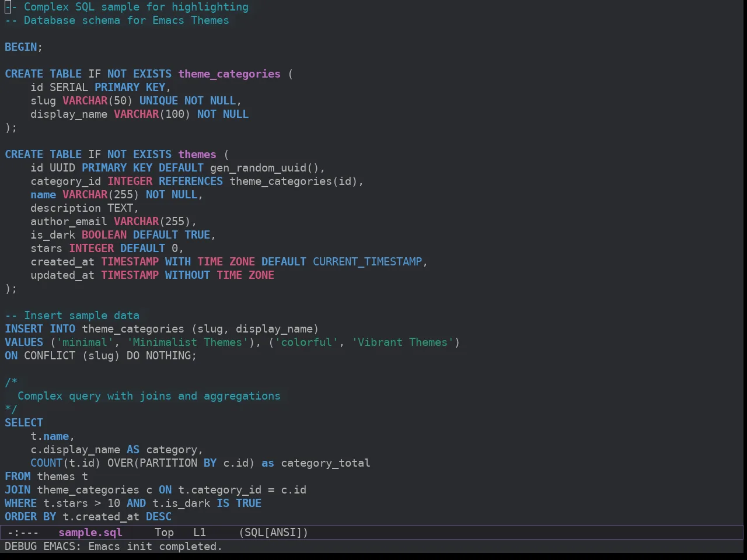Click the stars column name in CREATE TABLE
This screenshot has height=560, width=747.
point(47,249)
